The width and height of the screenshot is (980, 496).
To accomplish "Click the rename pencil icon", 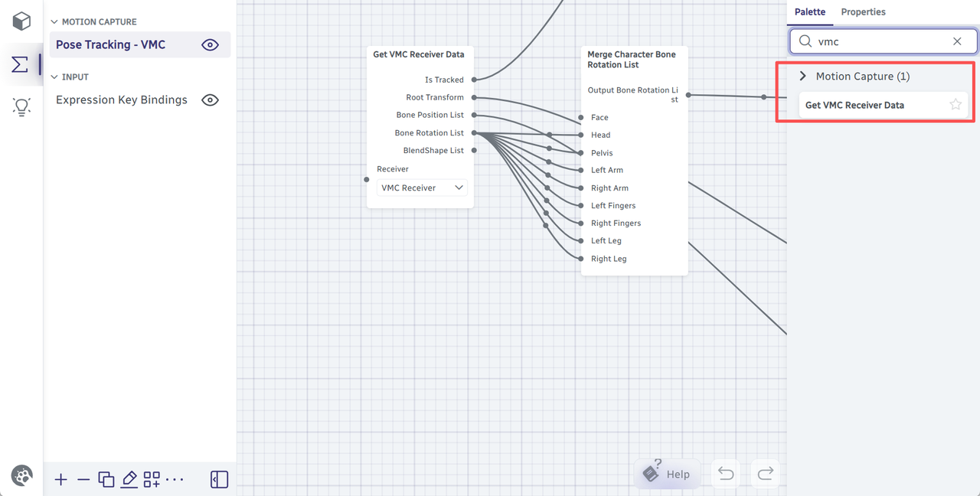I will pos(129,480).
